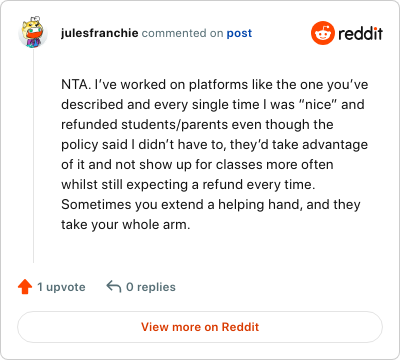The image size is (400, 360).
Task: Click the "View more on Reddit" button
Action: click(200, 327)
